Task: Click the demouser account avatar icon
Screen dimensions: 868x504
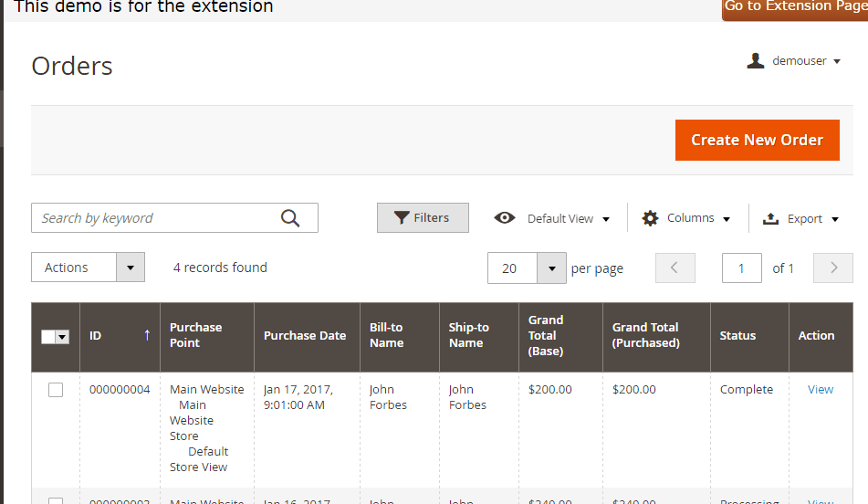Action: tap(755, 61)
